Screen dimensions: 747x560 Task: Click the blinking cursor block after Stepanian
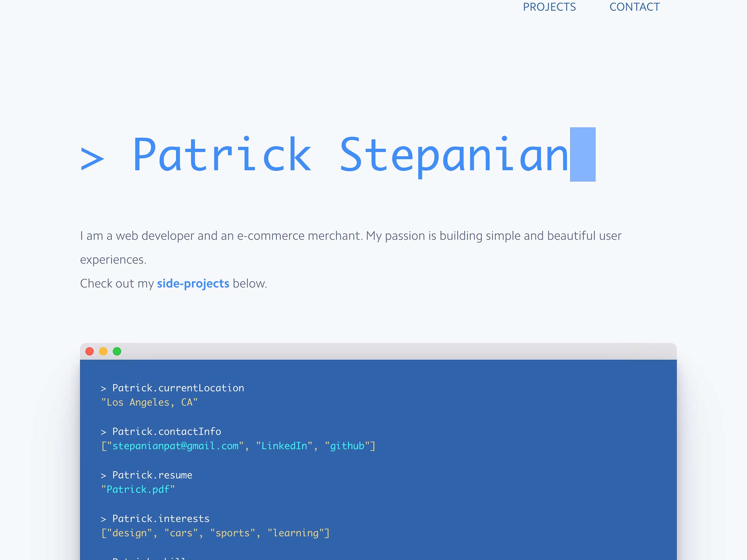pyautogui.click(x=582, y=154)
